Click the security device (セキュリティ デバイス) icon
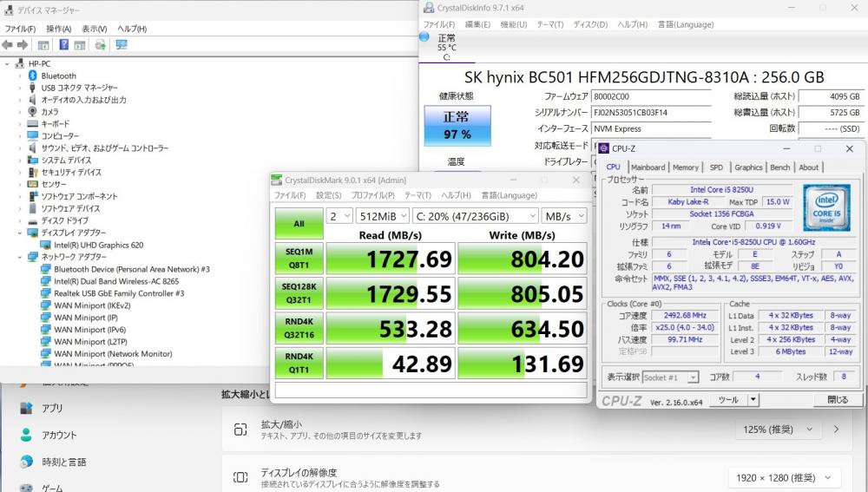 (x=33, y=172)
